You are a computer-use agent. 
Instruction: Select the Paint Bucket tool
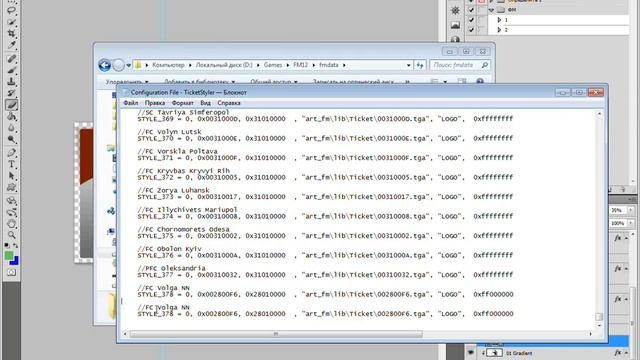pyautogui.click(x=11, y=117)
